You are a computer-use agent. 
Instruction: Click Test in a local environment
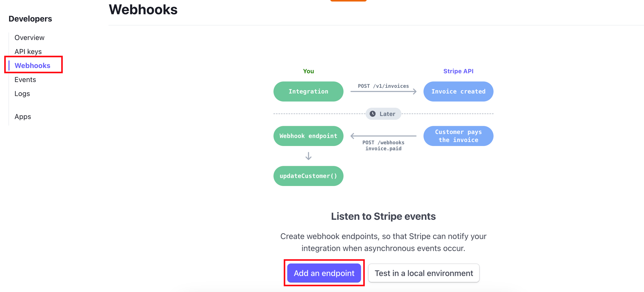pos(424,273)
